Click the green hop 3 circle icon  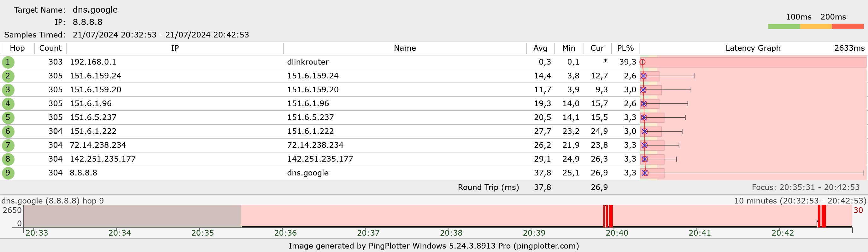click(8, 90)
